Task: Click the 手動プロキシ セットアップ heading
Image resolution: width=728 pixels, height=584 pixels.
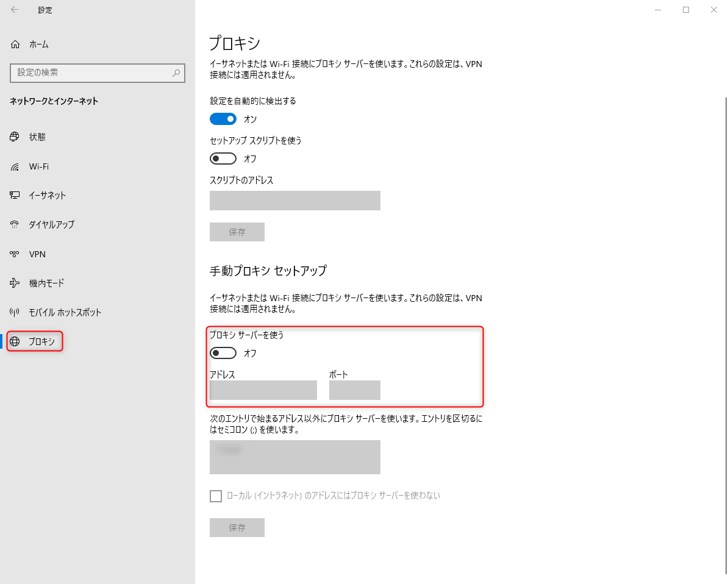Action: (x=268, y=271)
